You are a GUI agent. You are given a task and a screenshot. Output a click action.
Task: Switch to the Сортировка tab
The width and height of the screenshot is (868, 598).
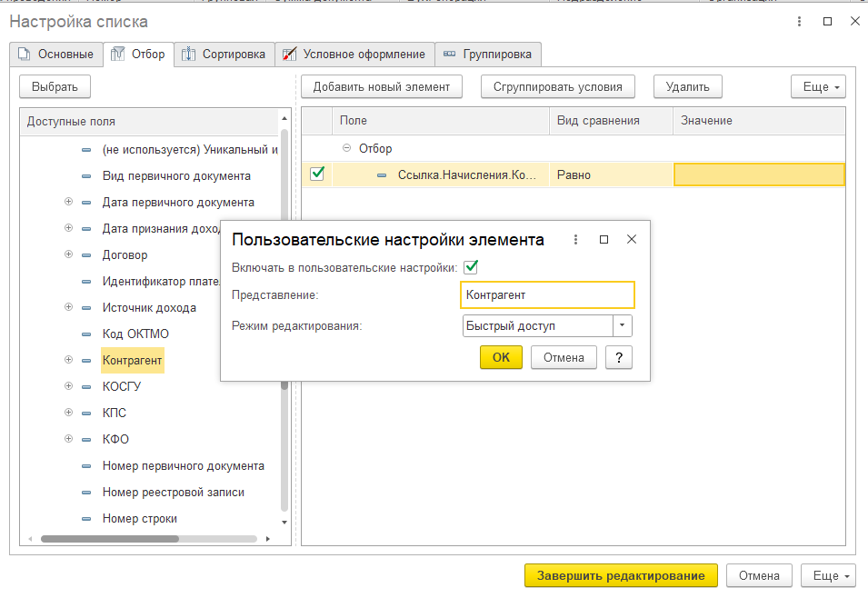tap(224, 55)
